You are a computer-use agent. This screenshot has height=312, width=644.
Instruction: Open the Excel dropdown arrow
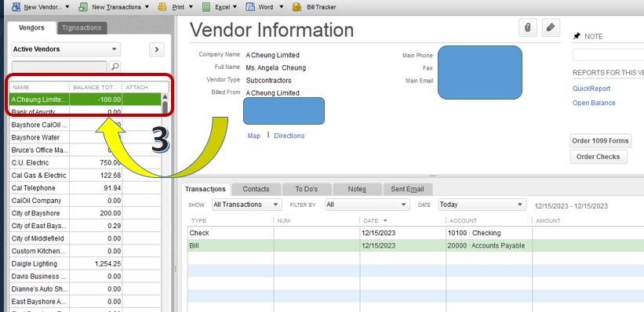point(235,7)
